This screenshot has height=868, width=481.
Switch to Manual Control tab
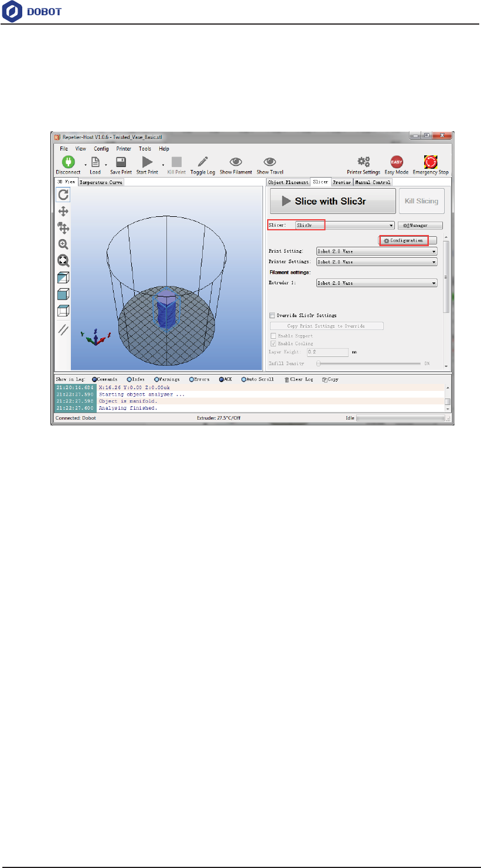tap(373, 182)
